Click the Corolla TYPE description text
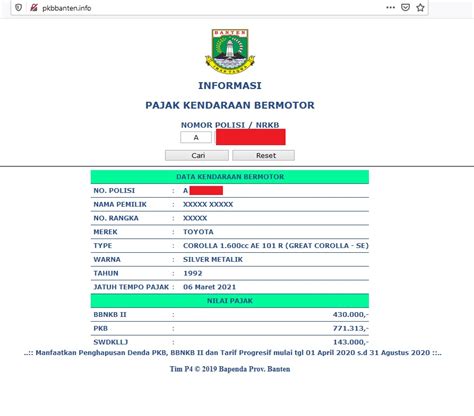The image size is (474, 416). coord(276,246)
